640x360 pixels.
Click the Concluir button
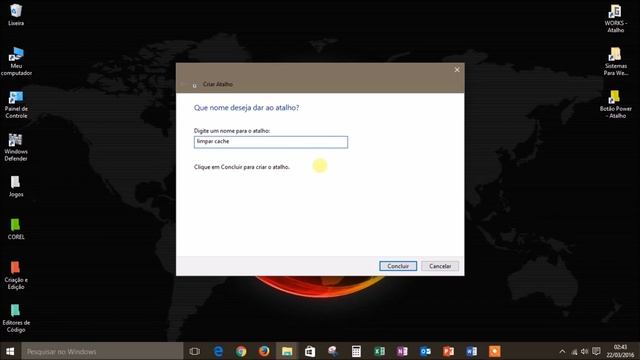(398, 266)
